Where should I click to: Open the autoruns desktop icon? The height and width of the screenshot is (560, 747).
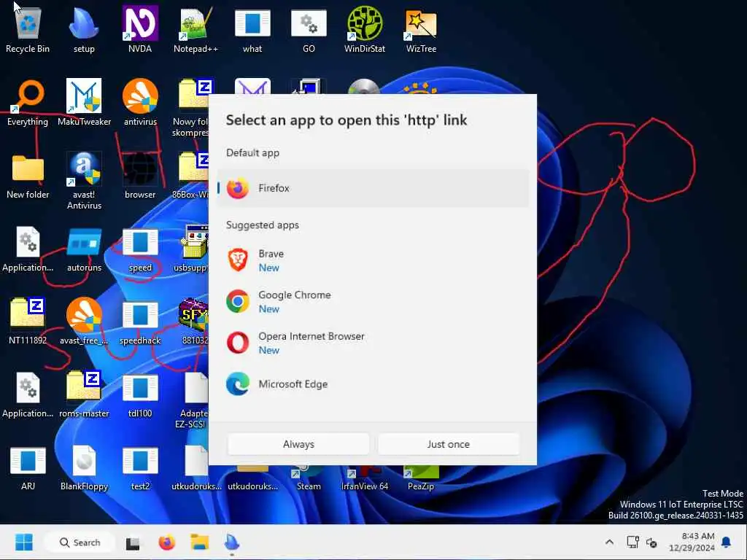84,249
